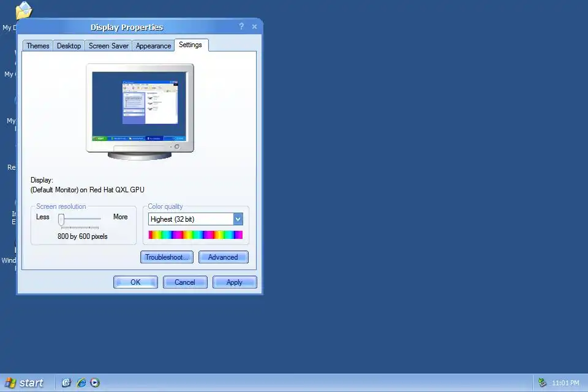The image size is (588, 392).
Task: Click the system tray network icon
Action: pyautogui.click(x=542, y=383)
